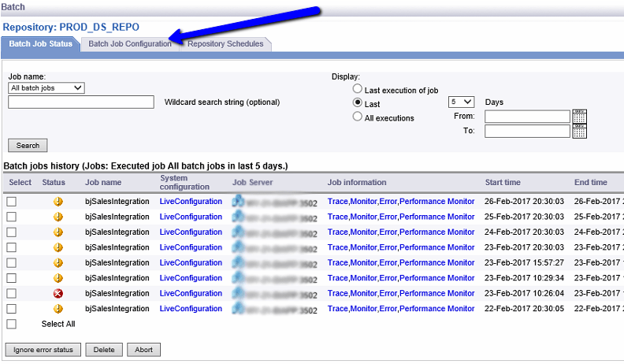Click job server icon in last row
This screenshot has width=624, height=364.
click(x=238, y=309)
